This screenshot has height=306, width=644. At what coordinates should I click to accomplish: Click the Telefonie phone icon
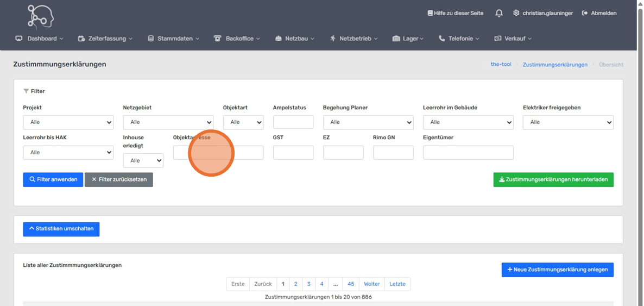tap(441, 39)
